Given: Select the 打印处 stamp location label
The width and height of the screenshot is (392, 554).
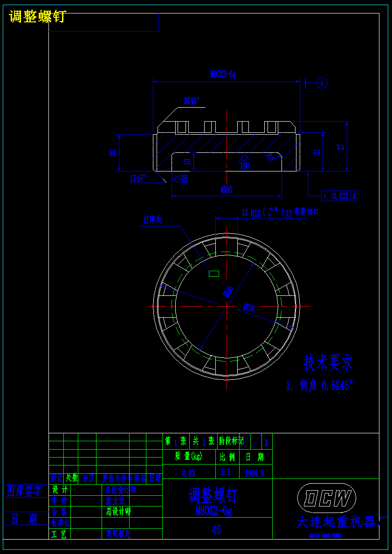Looking at the screenshot, I should [x=152, y=220].
